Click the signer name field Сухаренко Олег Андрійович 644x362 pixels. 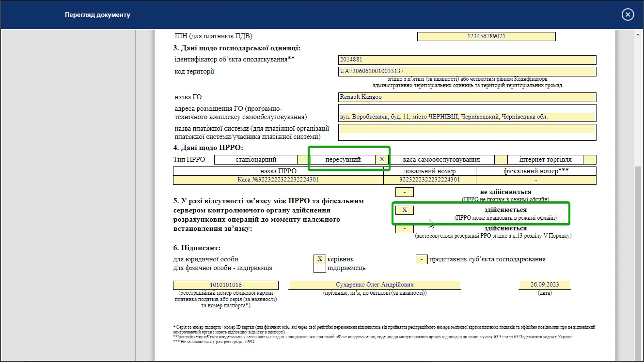(375, 285)
